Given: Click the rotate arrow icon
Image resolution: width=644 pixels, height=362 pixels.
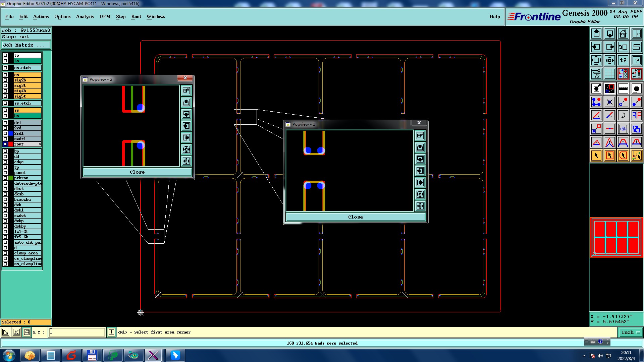Looking at the screenshot, I should coord(623,115).
